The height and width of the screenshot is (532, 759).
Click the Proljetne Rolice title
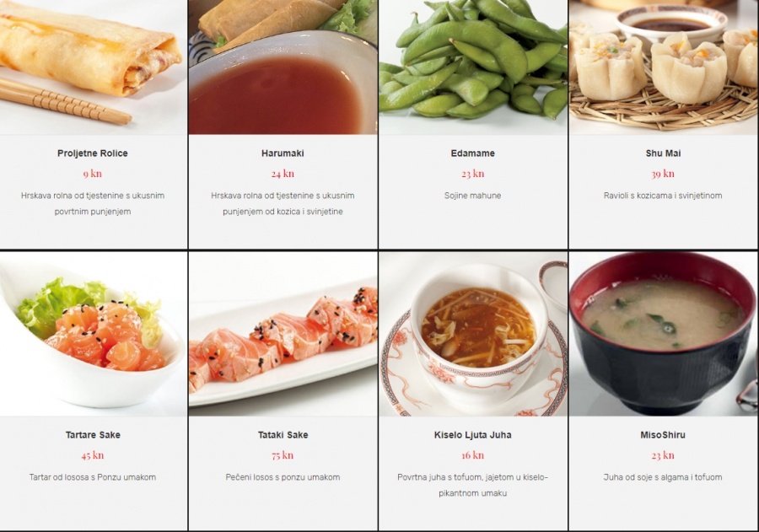click(x=93, y=153)
